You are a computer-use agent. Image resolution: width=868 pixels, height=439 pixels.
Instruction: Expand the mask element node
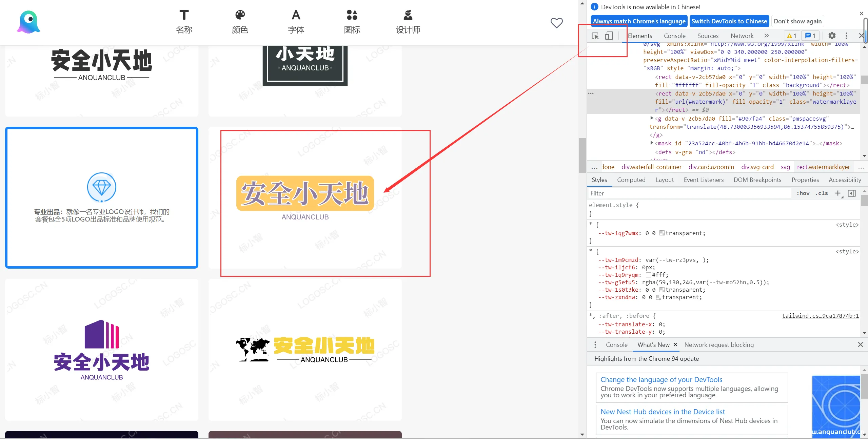click(x=652, y=143)
